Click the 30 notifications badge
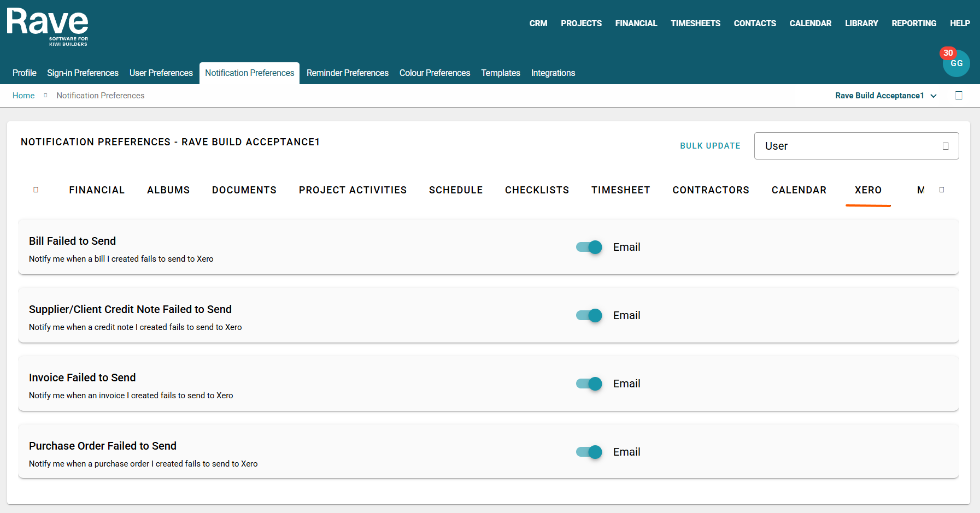The height and width of the screenshot is (513, 980). [948, 53]
